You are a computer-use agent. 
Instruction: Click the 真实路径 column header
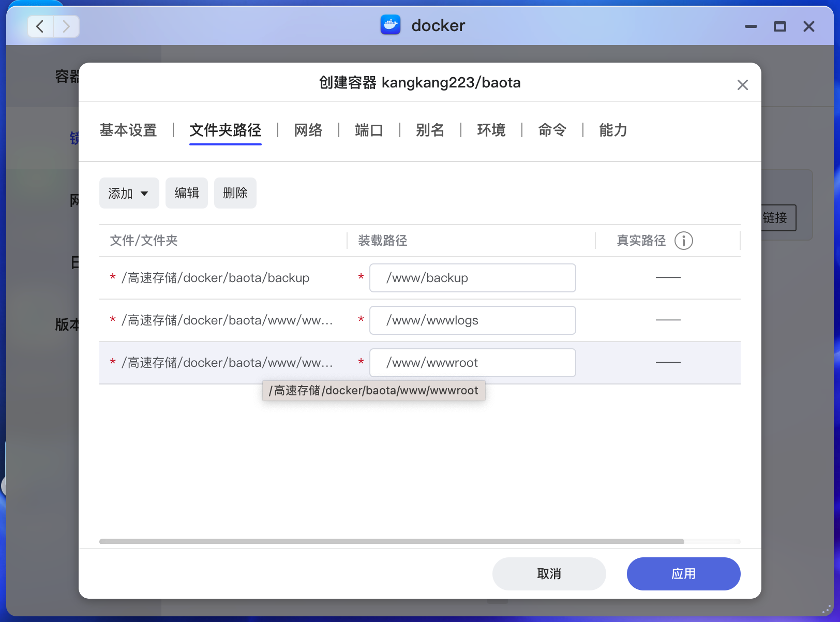[x=641, y=241]
